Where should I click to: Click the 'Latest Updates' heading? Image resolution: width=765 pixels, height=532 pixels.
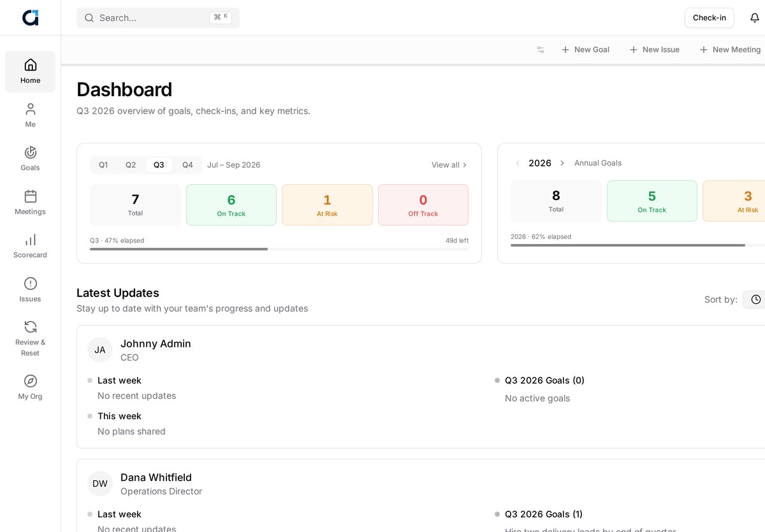[118, 293]
